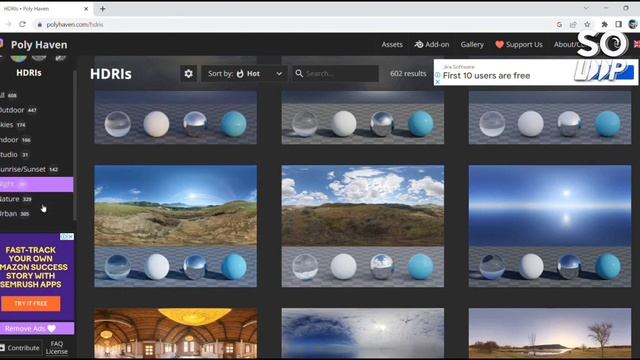Open the browser extensions puzzle icon
The image size is (640, 360).
coord(604,24)
